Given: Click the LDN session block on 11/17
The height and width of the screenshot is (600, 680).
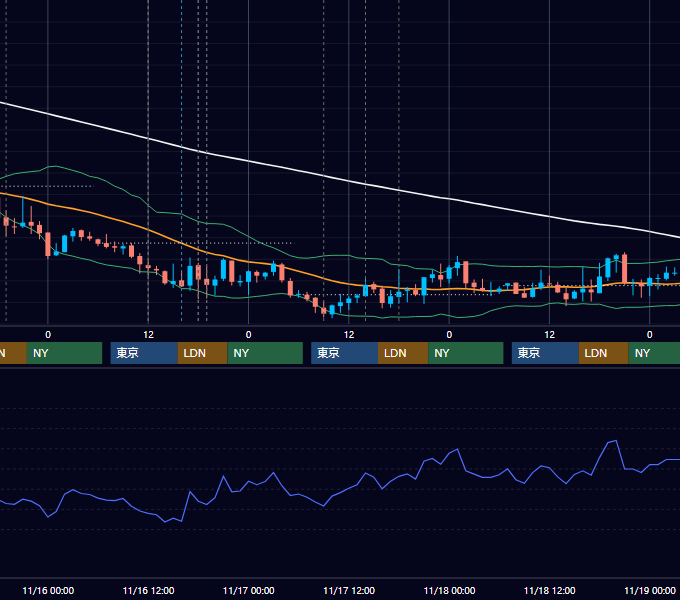Looking at the screenshot, I should point(403,353).
